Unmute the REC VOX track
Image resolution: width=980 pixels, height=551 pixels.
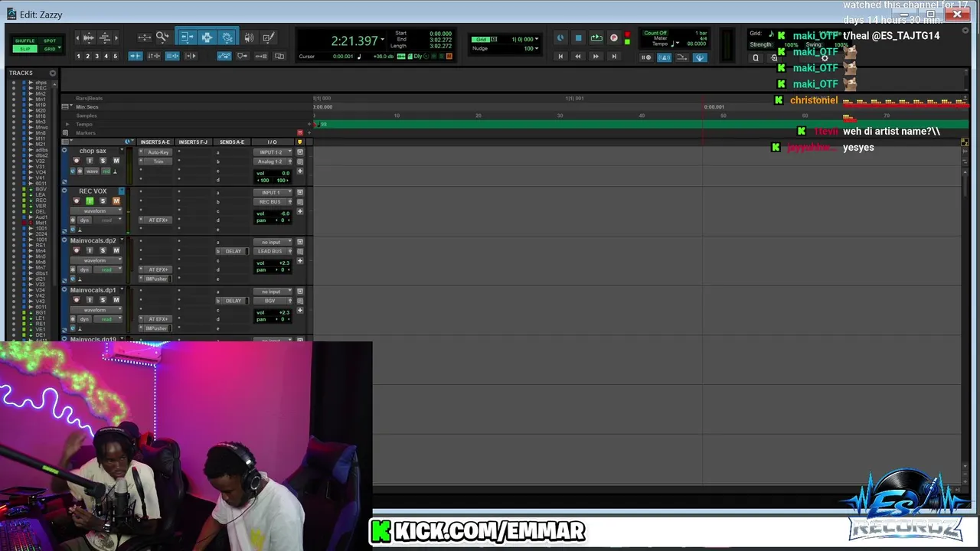(116, 201)
